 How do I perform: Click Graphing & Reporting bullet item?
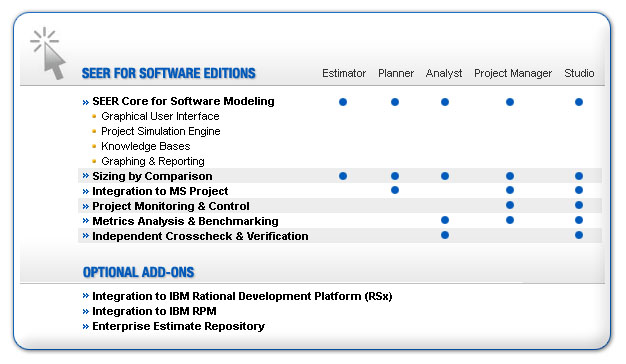(x=153, y=161)
